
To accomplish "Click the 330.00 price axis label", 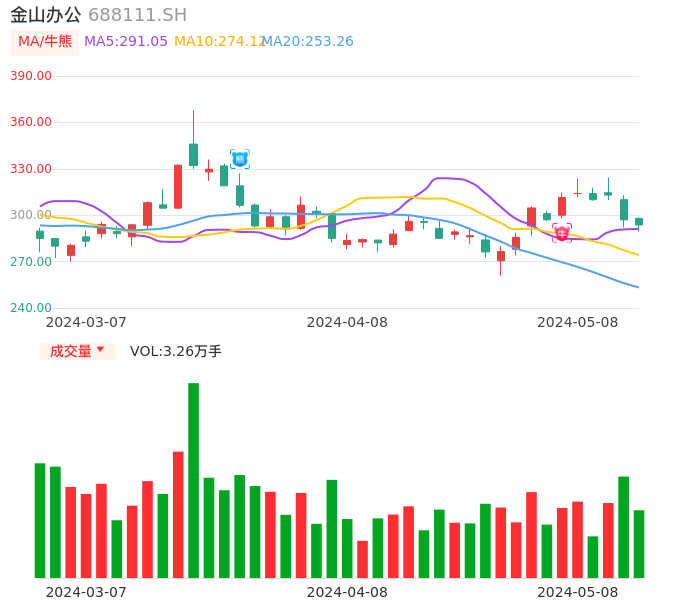I will pyautogui.click(x=31, y=169).
